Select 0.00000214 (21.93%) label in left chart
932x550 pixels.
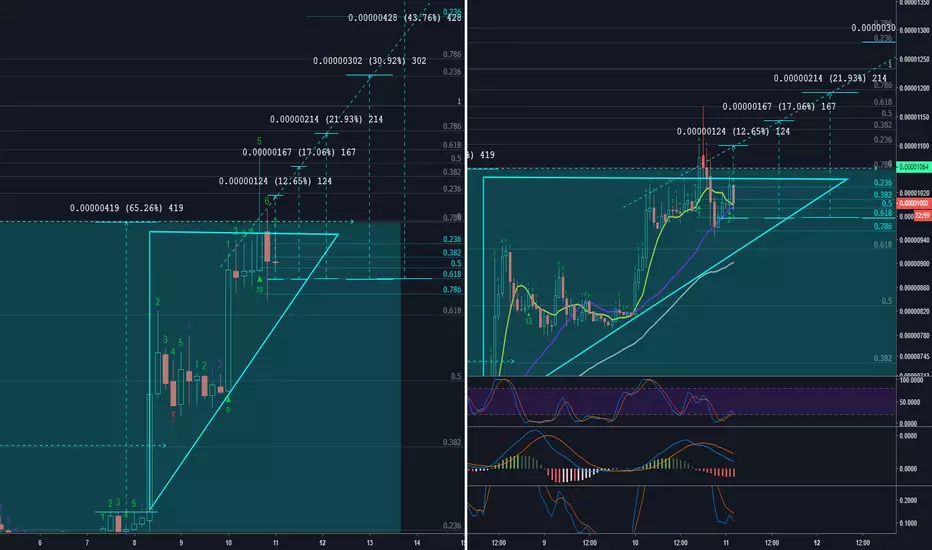(326, 120)
